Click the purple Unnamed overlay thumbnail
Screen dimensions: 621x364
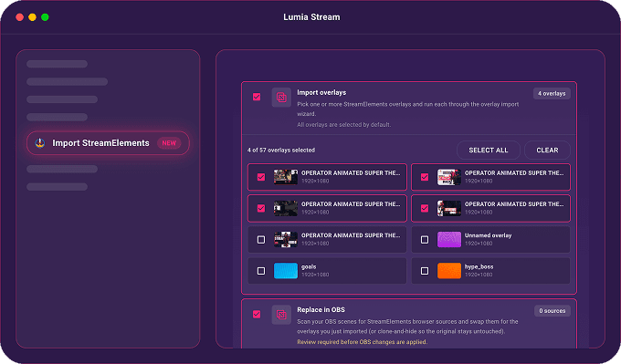pos(449,239)
